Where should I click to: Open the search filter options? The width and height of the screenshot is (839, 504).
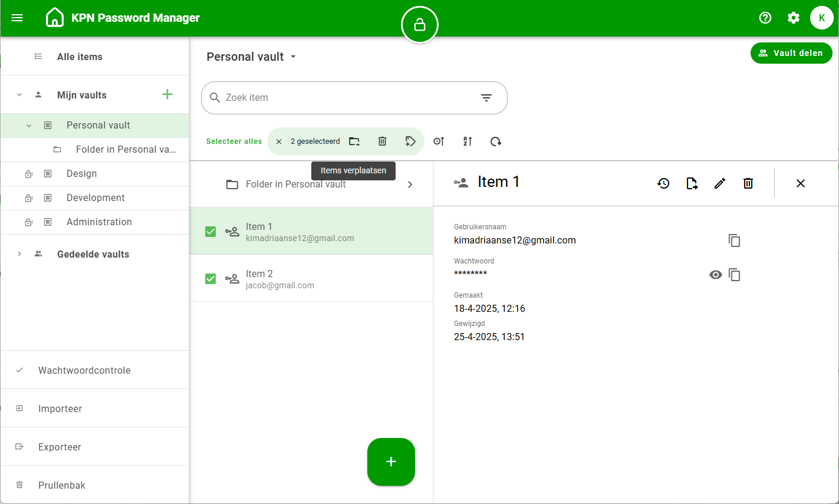(x=486, y=98)
